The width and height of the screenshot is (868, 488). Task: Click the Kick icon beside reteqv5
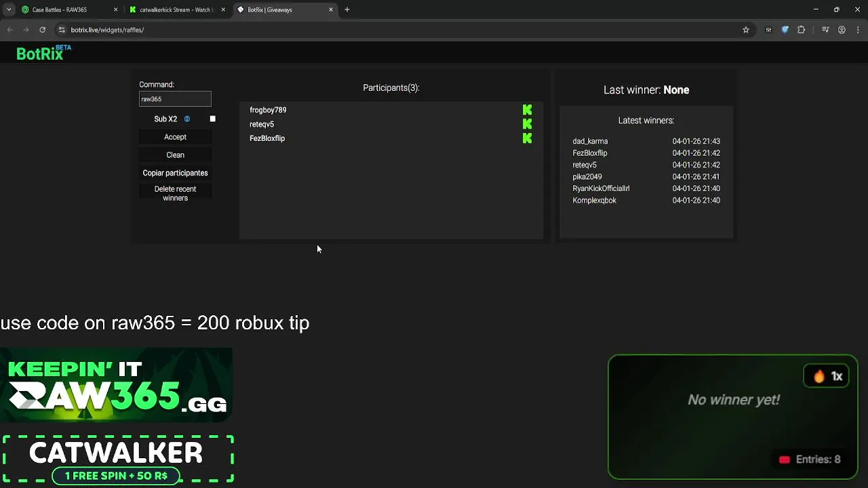[x=527, y=124]
